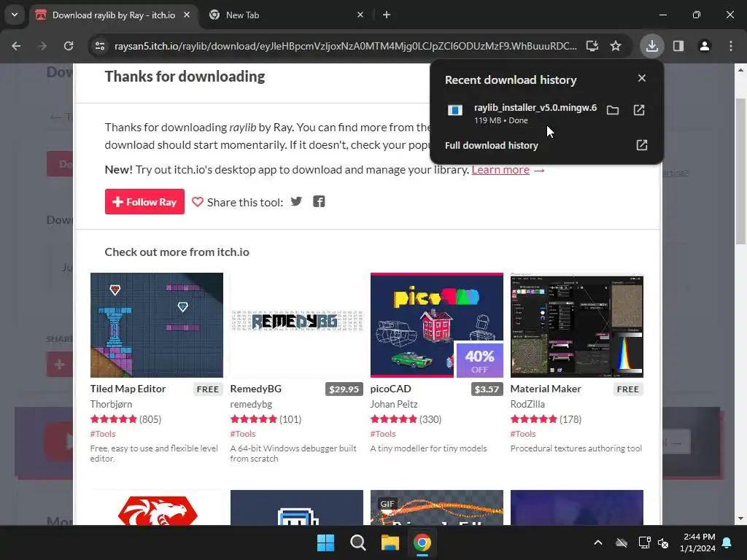
Task: Open File Explorer from taskbar
Action: [390, 542]
